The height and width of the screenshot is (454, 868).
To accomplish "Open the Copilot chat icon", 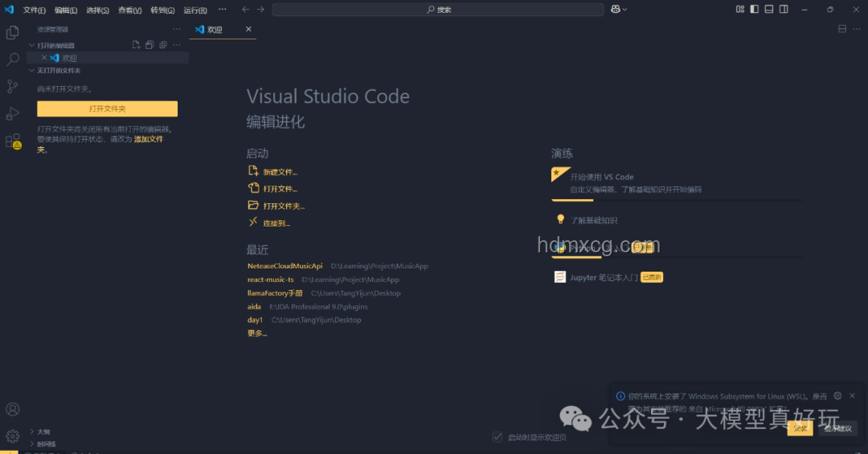I will pyautogui.click(x=615, y=10).
